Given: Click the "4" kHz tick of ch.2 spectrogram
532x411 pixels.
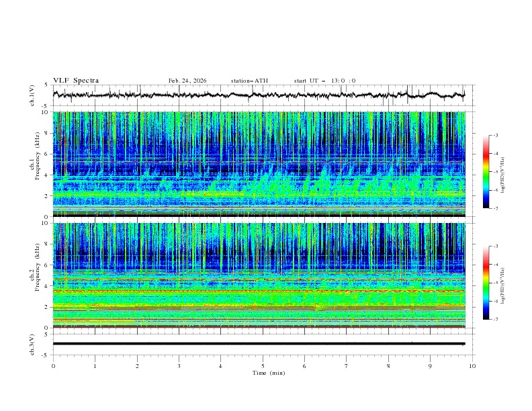Looking at the screenshot, I should 47,286.
